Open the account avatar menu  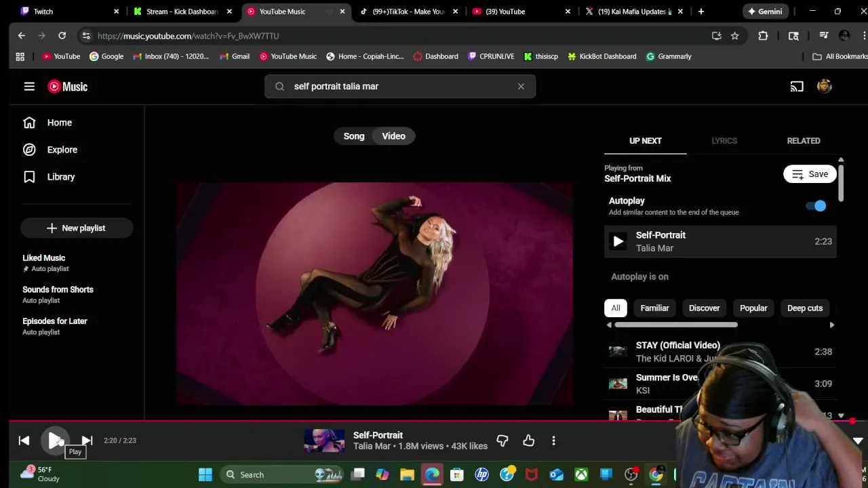(824, 86)
